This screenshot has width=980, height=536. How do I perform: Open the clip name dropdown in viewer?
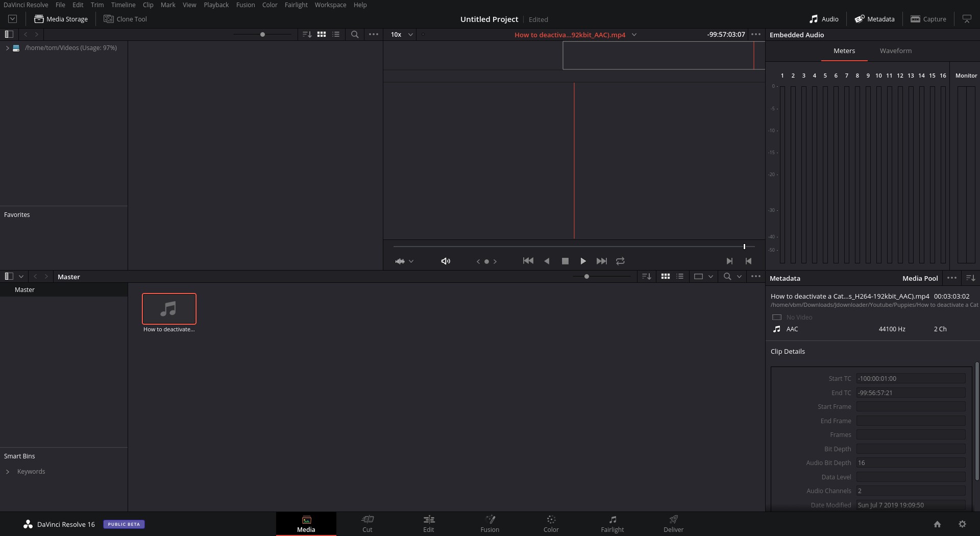[x=634, y=35]
